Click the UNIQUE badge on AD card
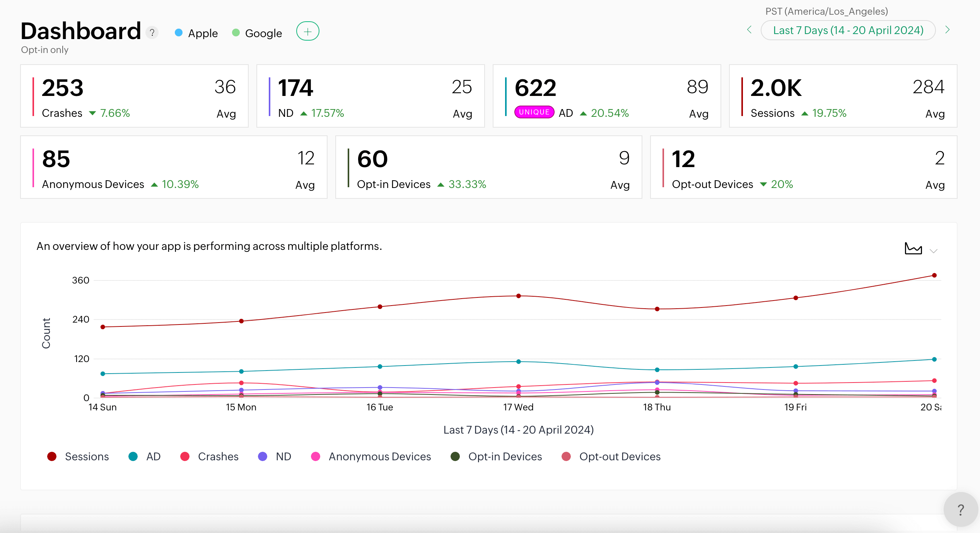Image resolution: width=980 pixels, height=533 pixels. tap(534, 112)
